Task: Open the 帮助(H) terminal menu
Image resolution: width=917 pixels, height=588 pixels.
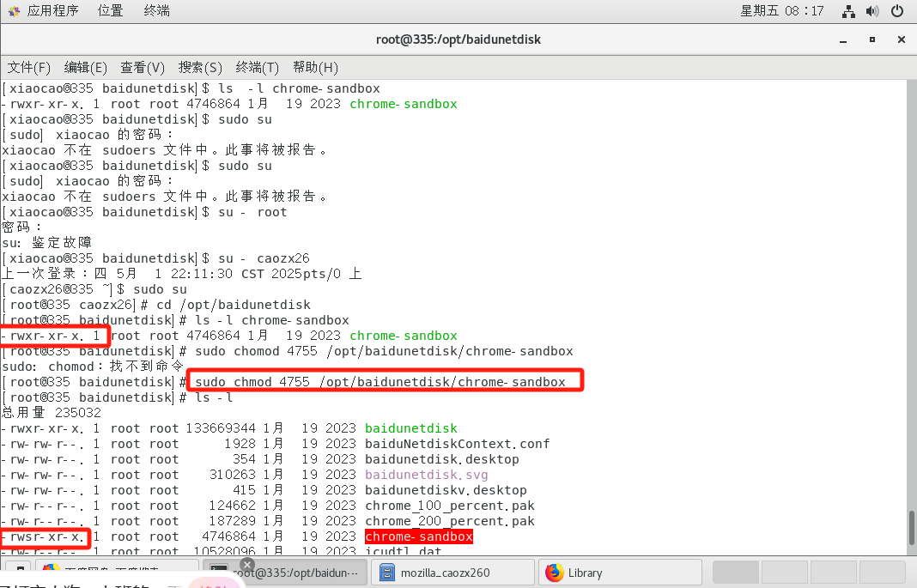Action: (315, 67)
